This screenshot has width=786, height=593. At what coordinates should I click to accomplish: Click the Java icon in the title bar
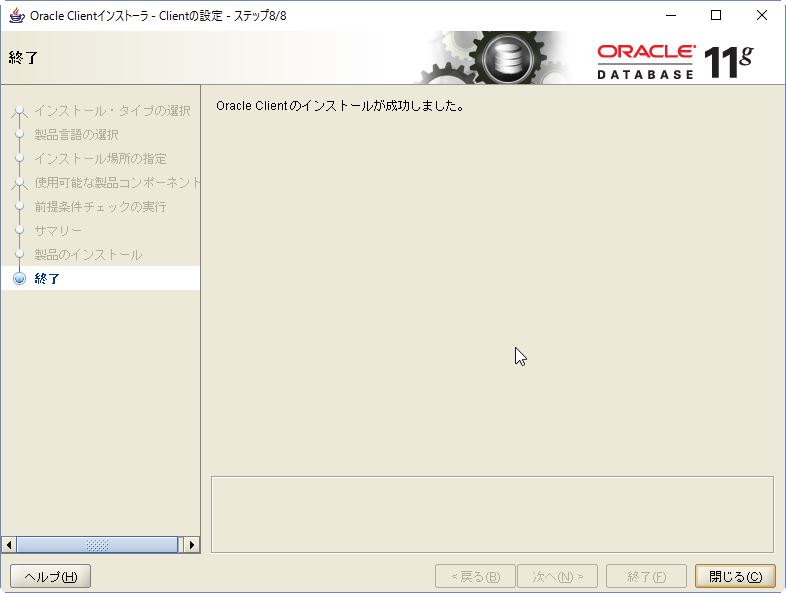(17, 16)
